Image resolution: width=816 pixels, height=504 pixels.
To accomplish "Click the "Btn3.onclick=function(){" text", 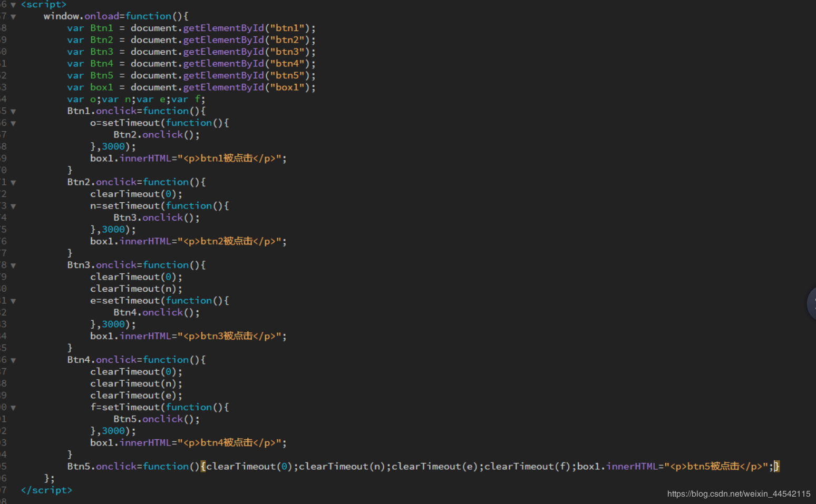I will [137, 265].
